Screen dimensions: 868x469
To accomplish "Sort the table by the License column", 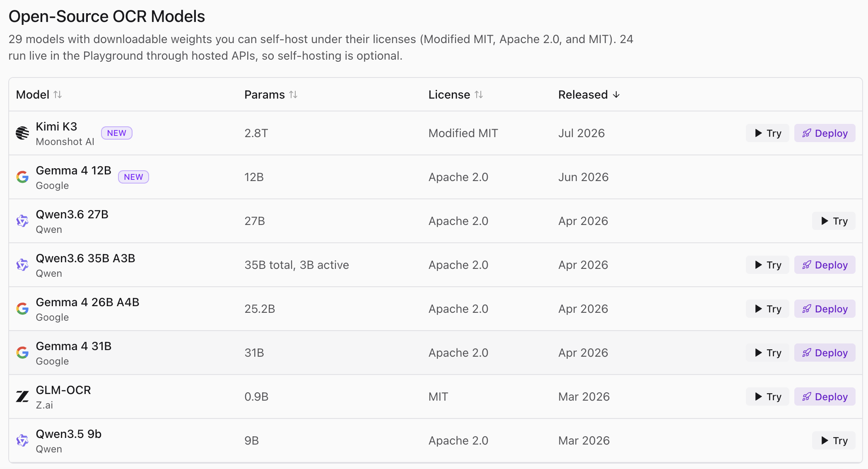I will 456,95.
